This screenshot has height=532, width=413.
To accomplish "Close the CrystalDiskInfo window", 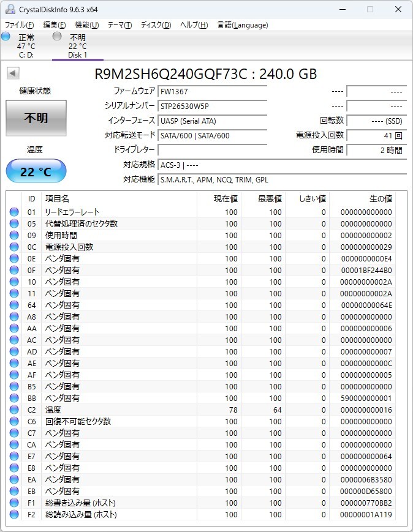I will 398,10.
